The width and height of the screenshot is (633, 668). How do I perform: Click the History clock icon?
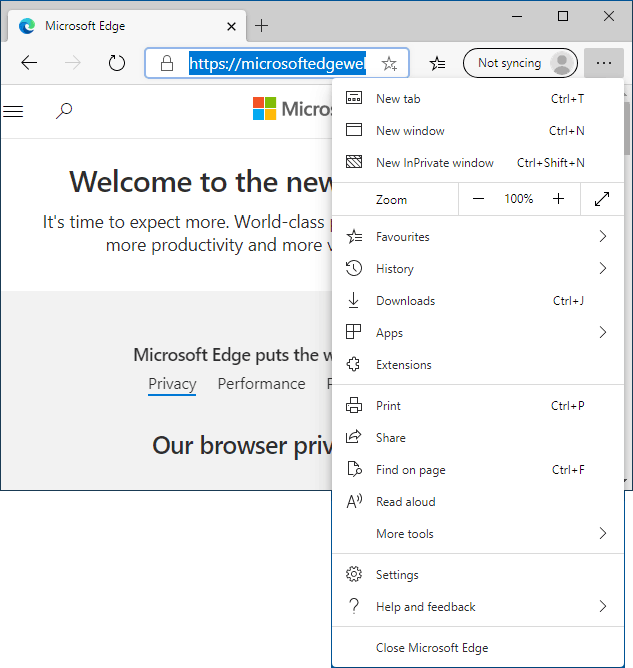click(x=354, y=268)
